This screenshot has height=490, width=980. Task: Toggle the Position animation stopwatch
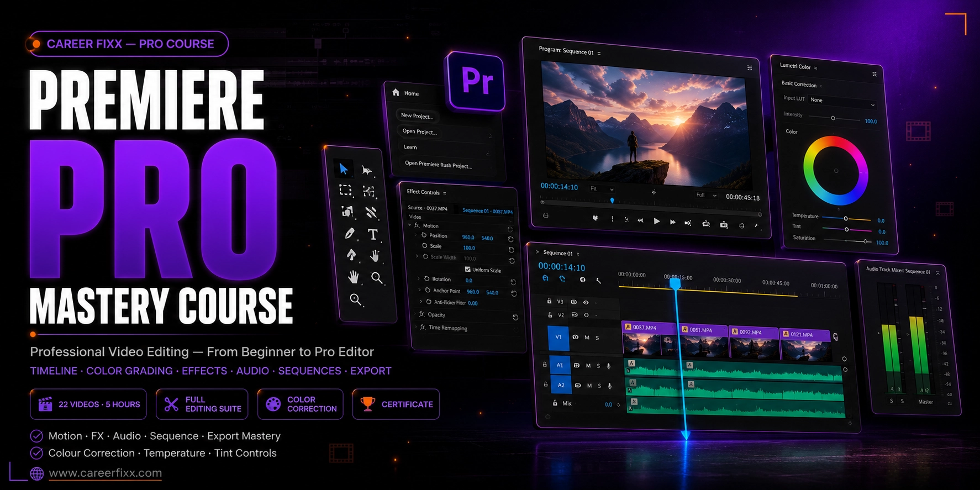click(x=424, y=235)
